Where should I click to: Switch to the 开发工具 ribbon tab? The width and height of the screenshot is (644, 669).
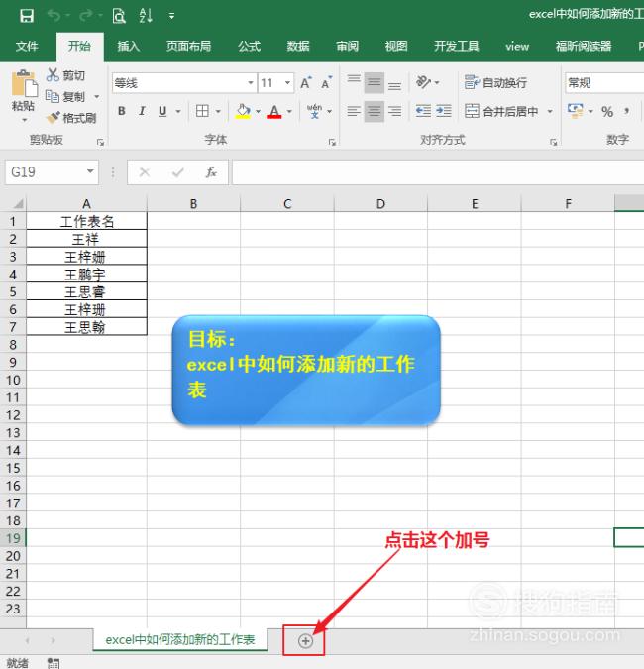tap(457, 46)
